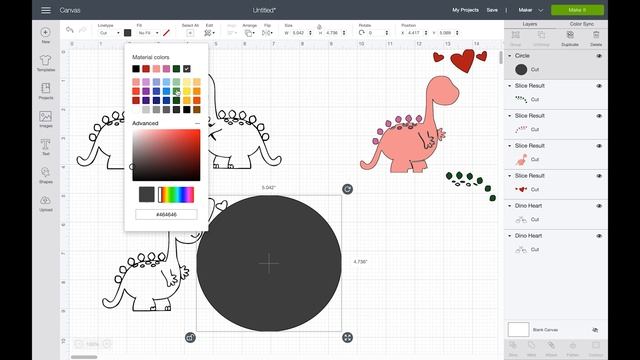
Task: Select the pink dinosaur Slice Result thumbnail
Action: (x=521, y=160)
